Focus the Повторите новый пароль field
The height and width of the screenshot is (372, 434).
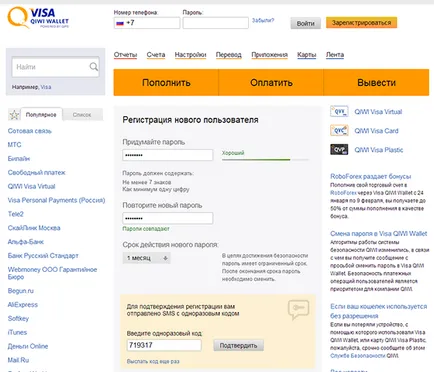[168, 218]
